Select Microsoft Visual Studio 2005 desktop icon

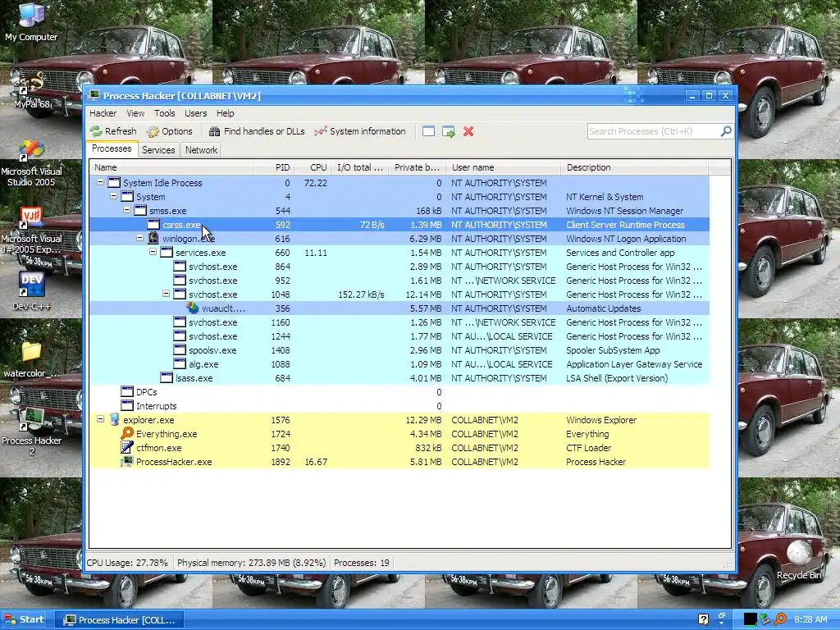click(31, 162)
